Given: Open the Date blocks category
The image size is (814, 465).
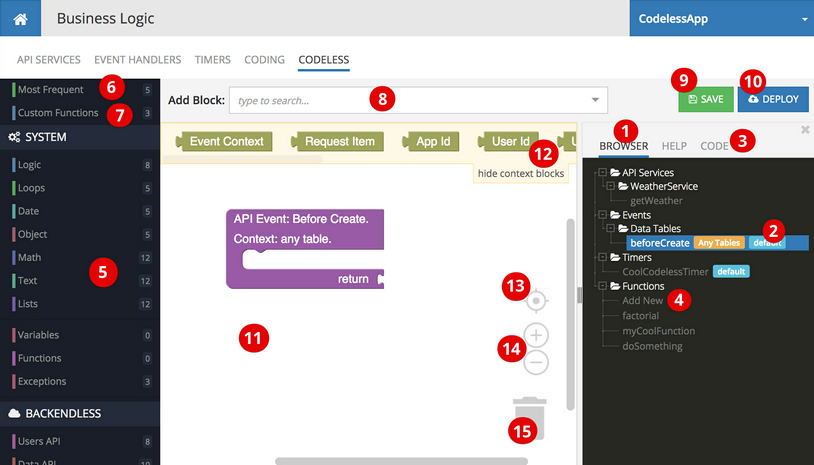Looking at the screenshot, I should pos(80,211).
